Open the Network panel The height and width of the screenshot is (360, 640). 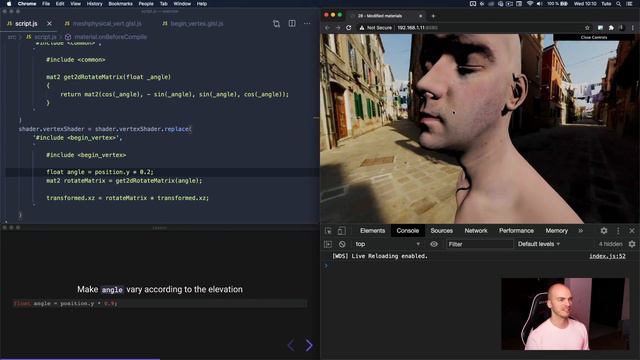pyautogui.click(x=476, y=231)
